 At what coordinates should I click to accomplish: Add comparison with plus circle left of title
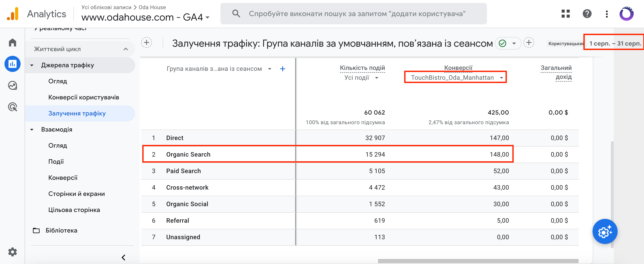click(x=147, y=43)
